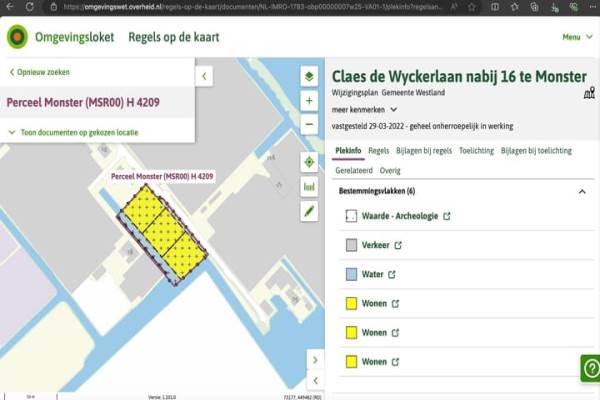Switch to the Regels tab
The image size is (600, 400).
[x=378, y=151]
